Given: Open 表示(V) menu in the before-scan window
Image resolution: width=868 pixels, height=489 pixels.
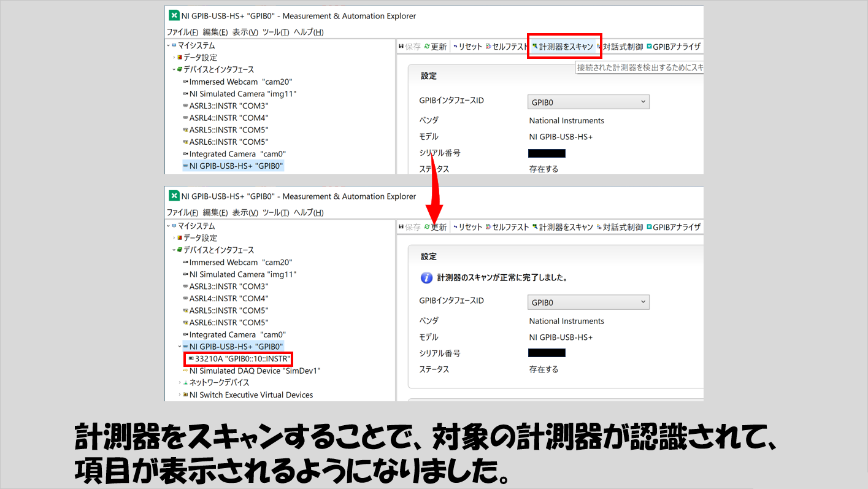Looking at the screenshot, I should click(x=245, y=32).
